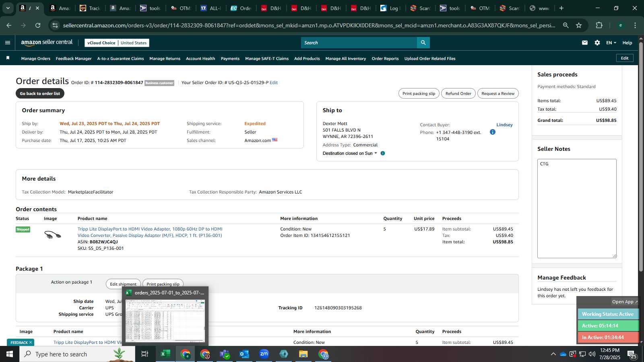The image size is (644, 362).
Task: Click Request a Review button
Action: pos(498,93)
